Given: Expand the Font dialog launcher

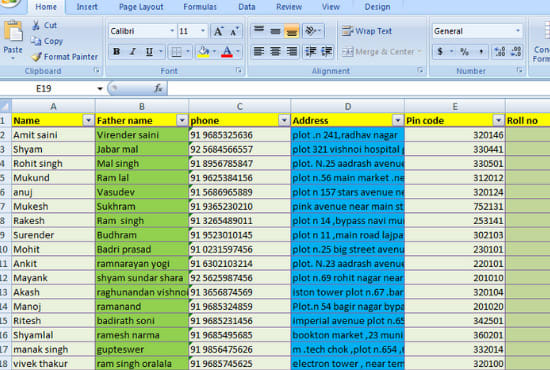Looking at the screenshot, I should 239,70.
